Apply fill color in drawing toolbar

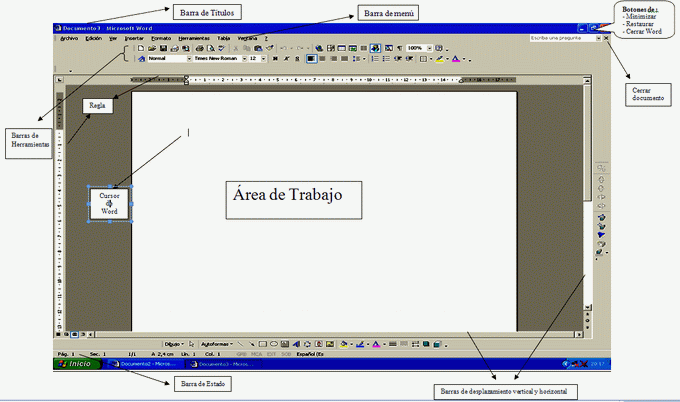pyautogui.click(x=343, y=344)
